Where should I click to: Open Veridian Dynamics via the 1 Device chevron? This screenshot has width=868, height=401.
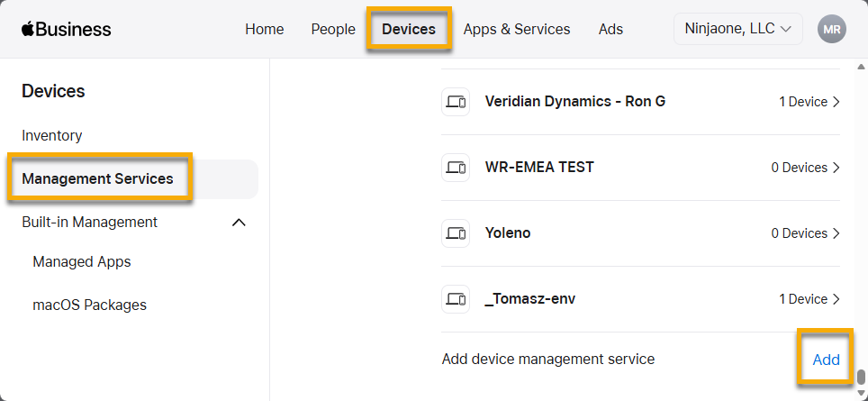click(836, 102)
